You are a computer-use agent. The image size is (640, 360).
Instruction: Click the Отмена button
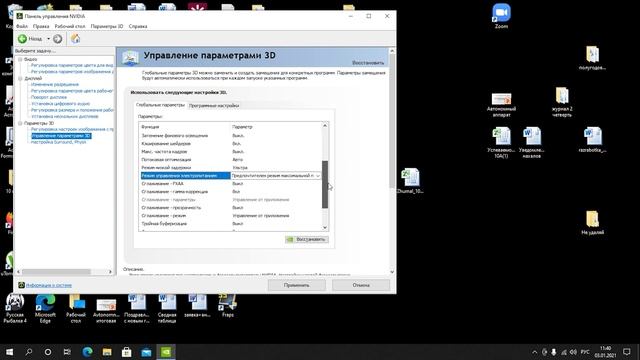pos(361,285)
